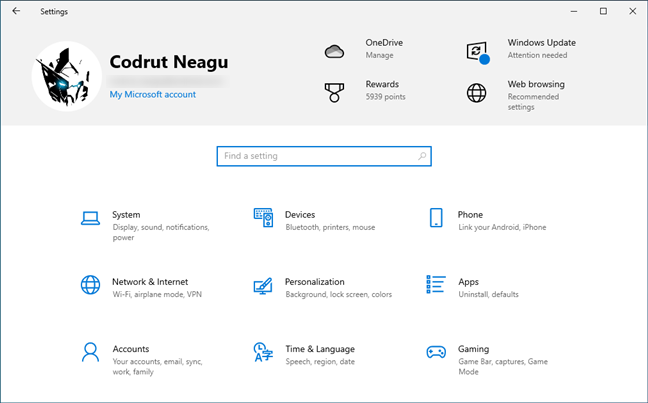Click 'Link your Android, iPhone' description

pyautogui.click(x=502, y=227)
